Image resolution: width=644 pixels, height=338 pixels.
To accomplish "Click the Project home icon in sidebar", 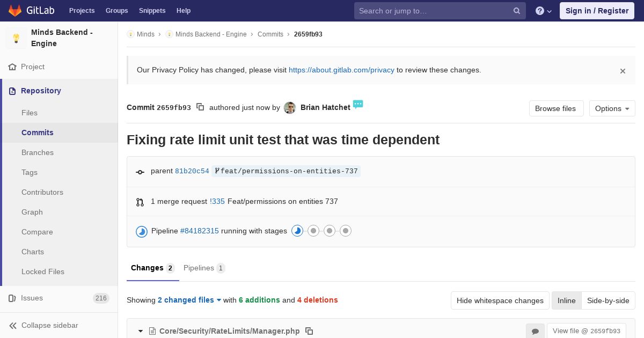I will pyautogui.click(x=12, y=67).
